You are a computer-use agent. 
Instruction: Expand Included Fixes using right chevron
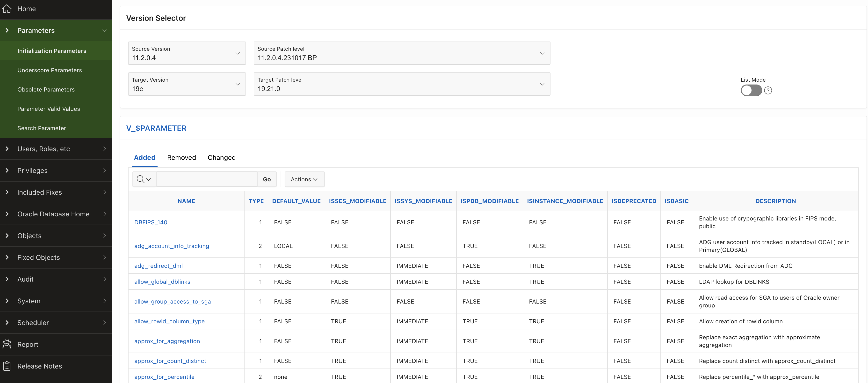tap(104, 192)
